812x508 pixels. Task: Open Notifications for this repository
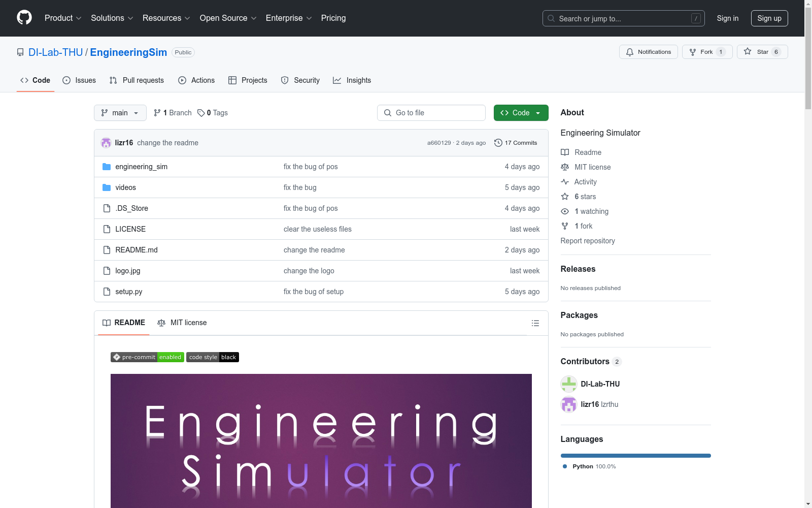pos(649,52)
